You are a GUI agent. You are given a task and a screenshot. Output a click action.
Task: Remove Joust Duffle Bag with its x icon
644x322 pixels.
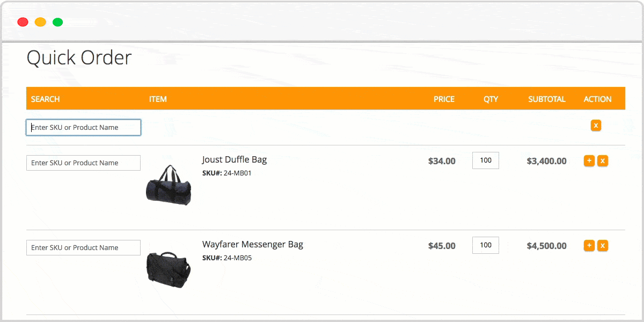tap(603, 161)
